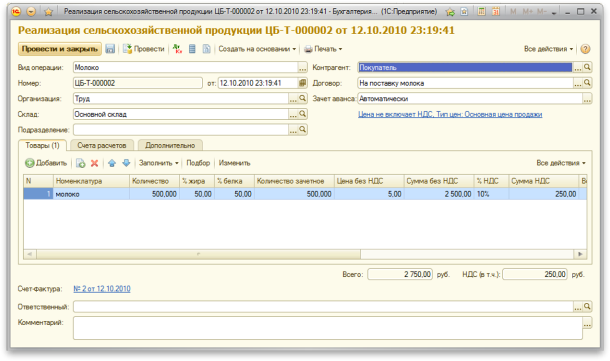Open the invoice link № 2 от 12.10.2010
This screenshot has width=610, height=361.
pos(102,289)
